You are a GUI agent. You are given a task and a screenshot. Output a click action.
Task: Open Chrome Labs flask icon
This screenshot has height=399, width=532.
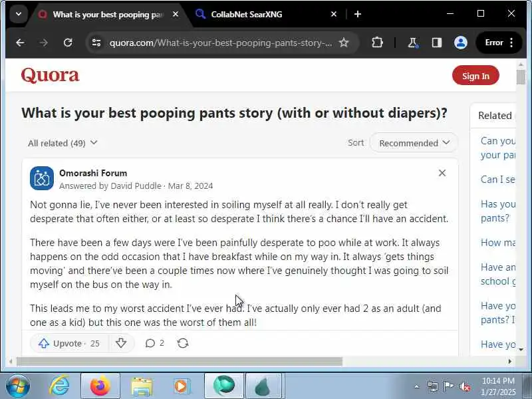coord(412,43)
